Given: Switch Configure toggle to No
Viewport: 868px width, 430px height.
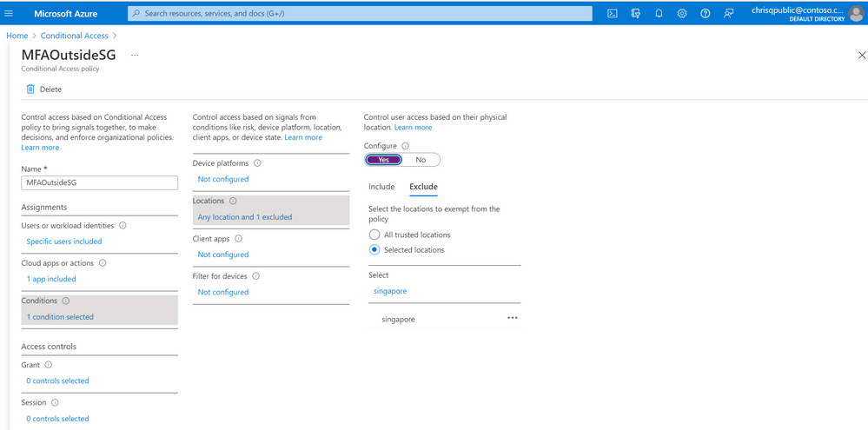Looking at the screenshot, I should (421, 159).
